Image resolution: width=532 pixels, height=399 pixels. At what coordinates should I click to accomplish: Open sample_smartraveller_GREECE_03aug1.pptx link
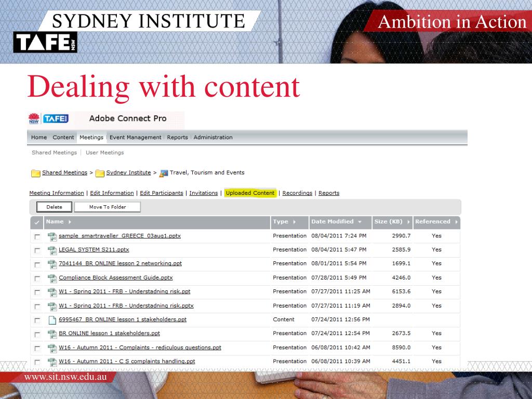(x=120, y=236)
